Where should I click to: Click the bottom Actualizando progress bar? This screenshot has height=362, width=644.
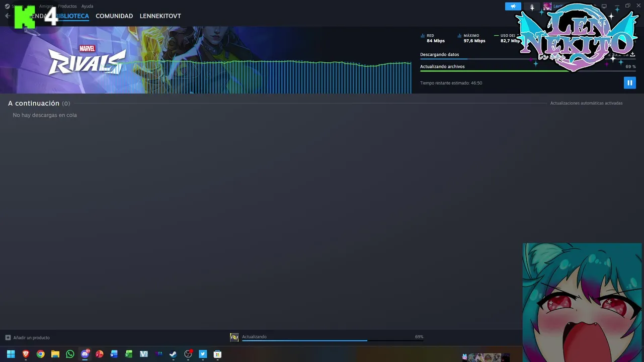pyautogui.click(x=333, y=340)
